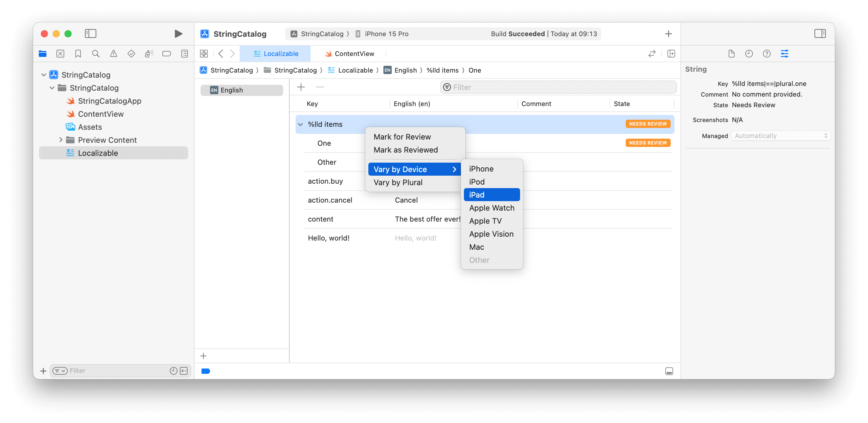Click the delete string minus icon
868x423 pixels.
click(320, 86)
